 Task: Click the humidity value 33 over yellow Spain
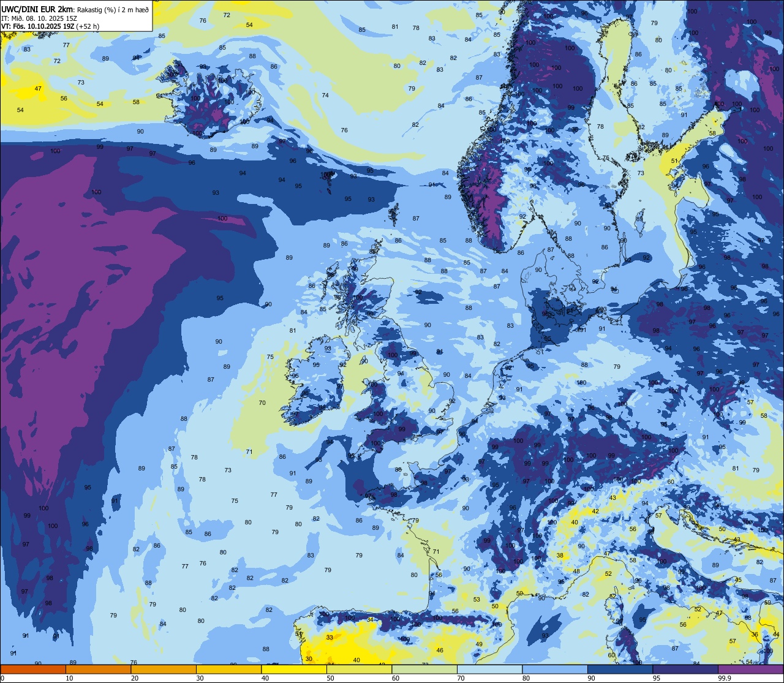(x=330, y=638)
